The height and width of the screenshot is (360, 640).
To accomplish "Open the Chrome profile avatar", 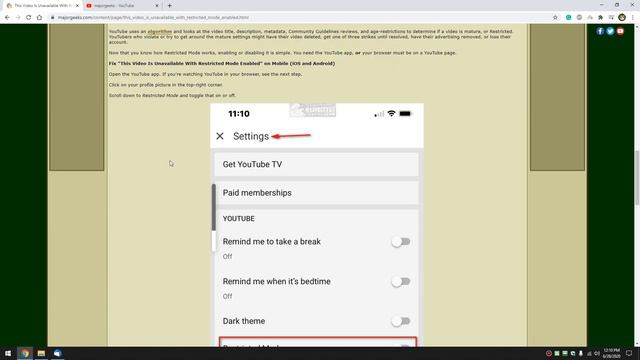I will (x=622, y=18).
